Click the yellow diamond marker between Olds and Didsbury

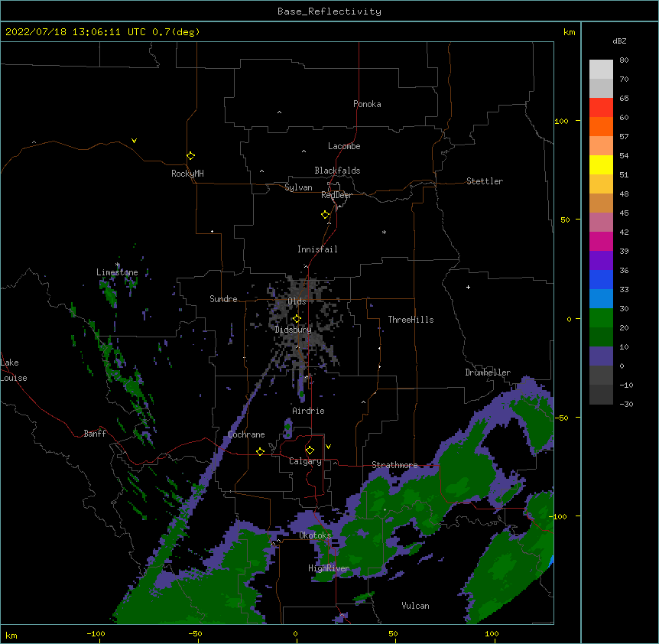point(297,318)
